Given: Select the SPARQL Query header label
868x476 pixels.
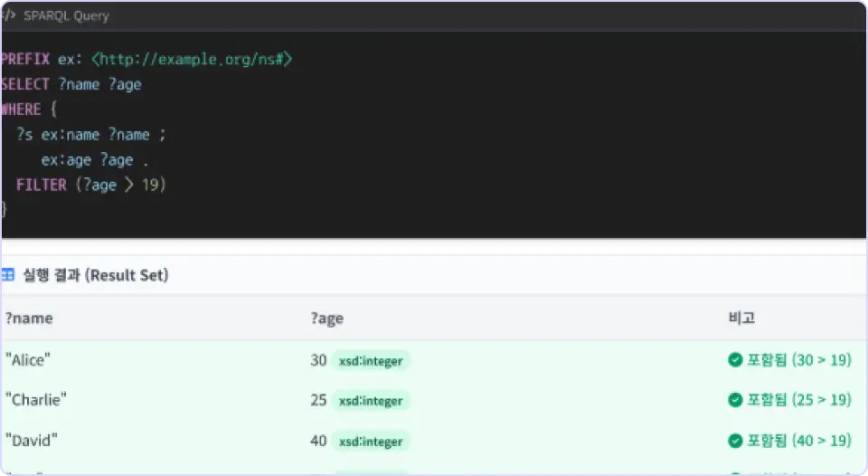Looking at the screenshot, I should coord(66,15).
